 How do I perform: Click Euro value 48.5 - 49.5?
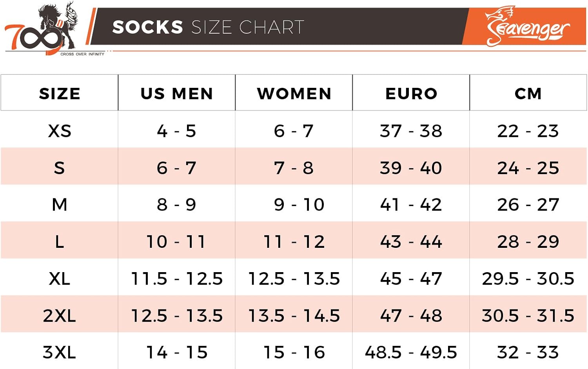pyautogui.click(x=411, y=352)
